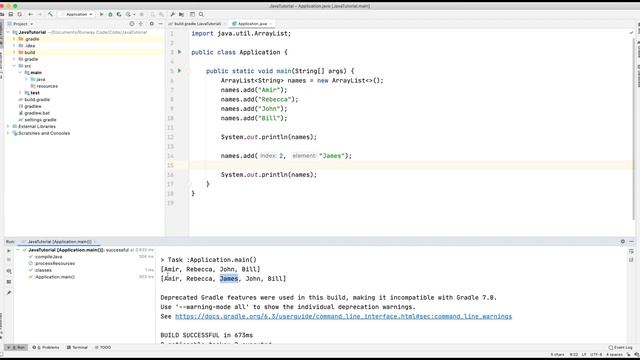Open the Terminal tool window

click(x=77, y=348)
